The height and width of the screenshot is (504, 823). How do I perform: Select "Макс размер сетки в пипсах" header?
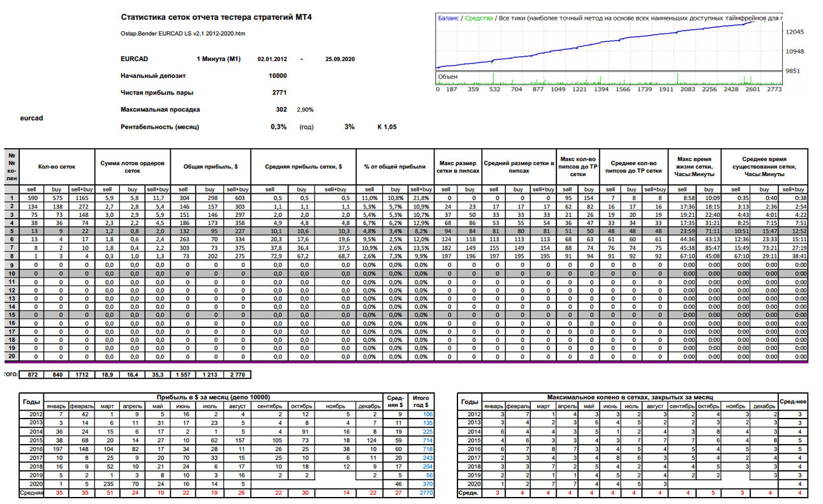[457, 167]
